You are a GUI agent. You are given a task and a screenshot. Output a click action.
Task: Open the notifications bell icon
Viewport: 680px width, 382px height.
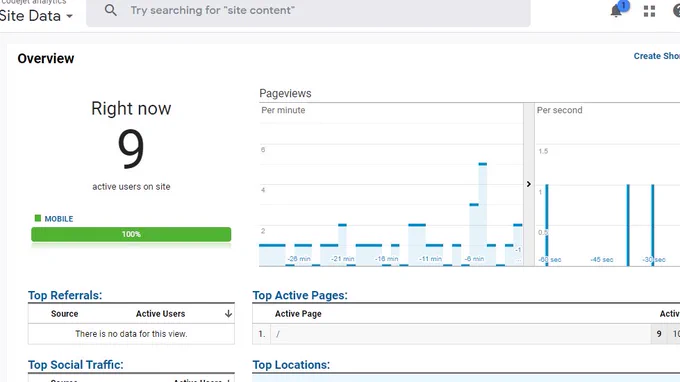(x=616, y=11)
